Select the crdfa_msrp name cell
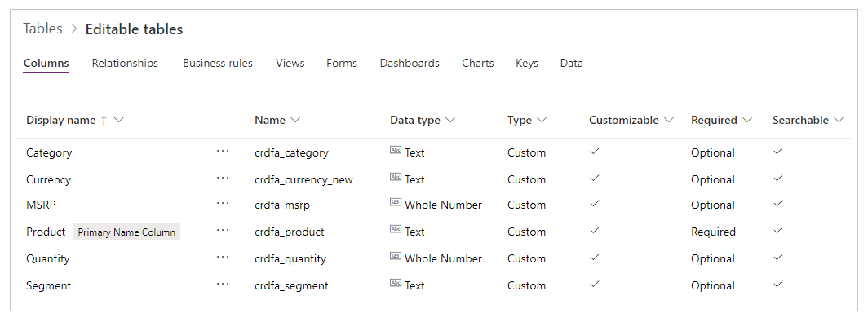The width and height of the screenshot is (868, 322). tap(282, 205)
